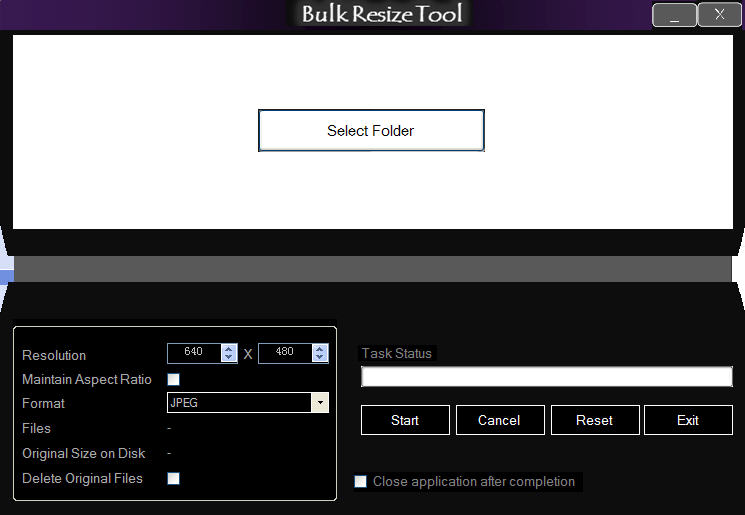
Task: Click the Exit button
Action: click(x=688, y=420)
